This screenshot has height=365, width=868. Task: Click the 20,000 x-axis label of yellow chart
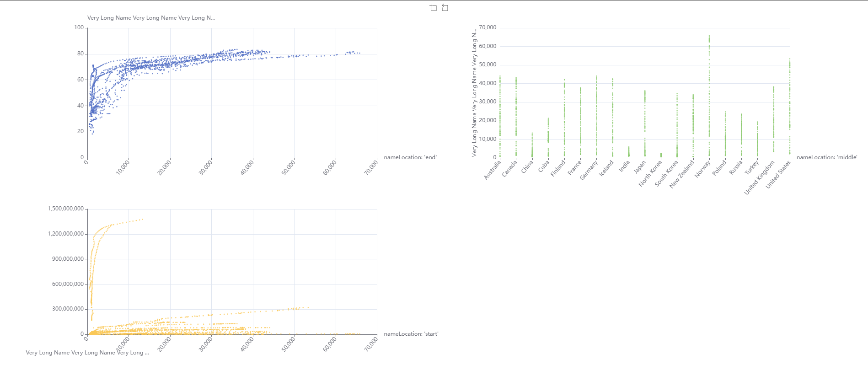pyautogui.click(x=164, y=344)
